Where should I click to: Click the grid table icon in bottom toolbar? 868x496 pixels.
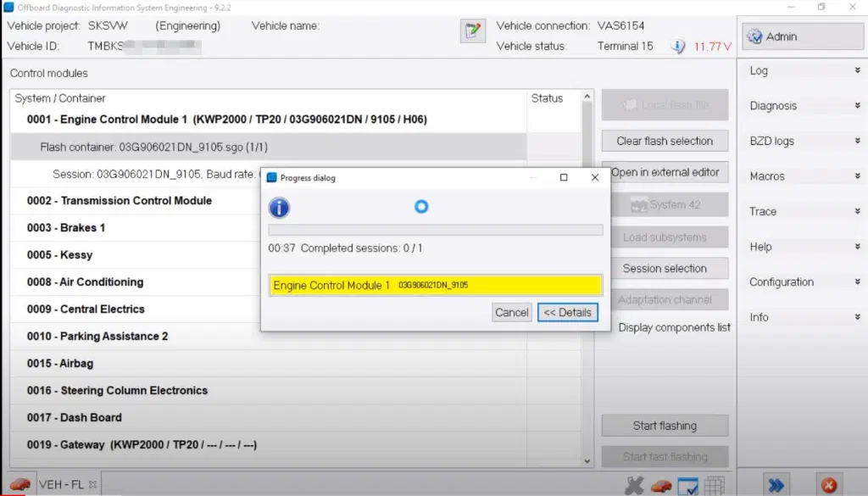pos(714,486)
